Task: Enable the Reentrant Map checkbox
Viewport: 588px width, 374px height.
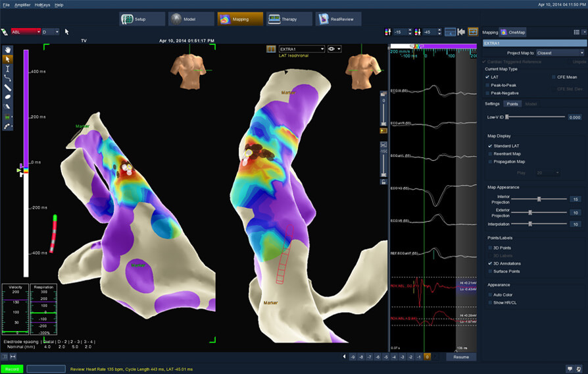Action: tap(490, 153)
